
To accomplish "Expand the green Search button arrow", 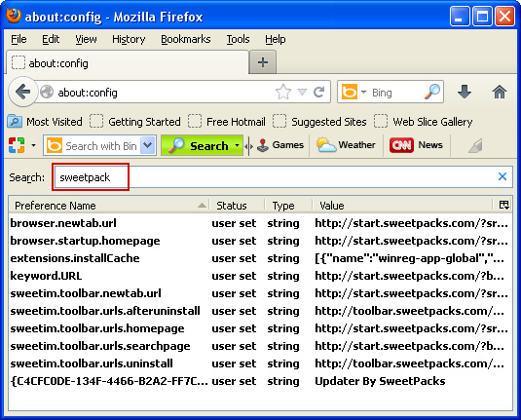I will pos(237,145).
